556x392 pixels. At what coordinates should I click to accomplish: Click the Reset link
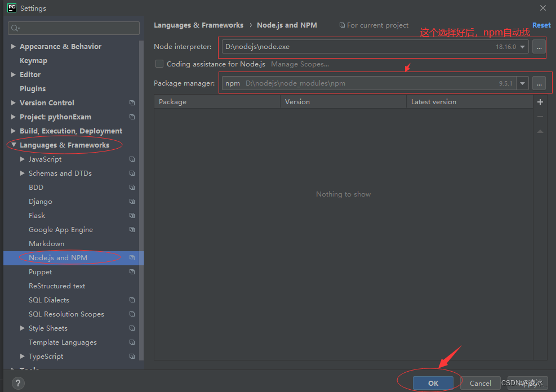click(541, 25)
